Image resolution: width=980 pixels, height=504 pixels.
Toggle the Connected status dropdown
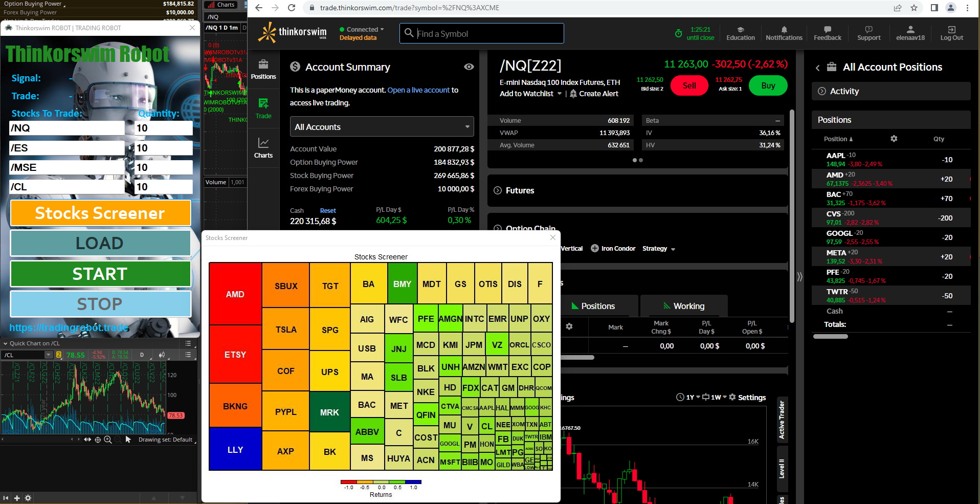coord(362,30)
